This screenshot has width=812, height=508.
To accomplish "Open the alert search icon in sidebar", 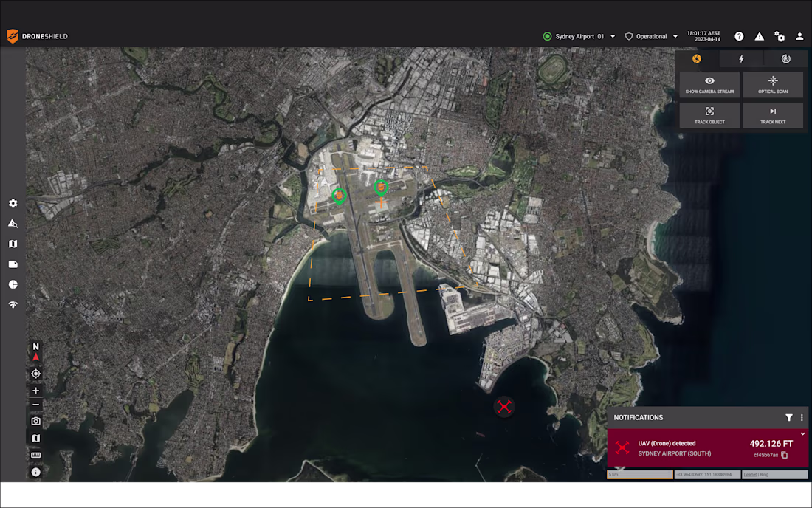I will [x=13, y=224].
